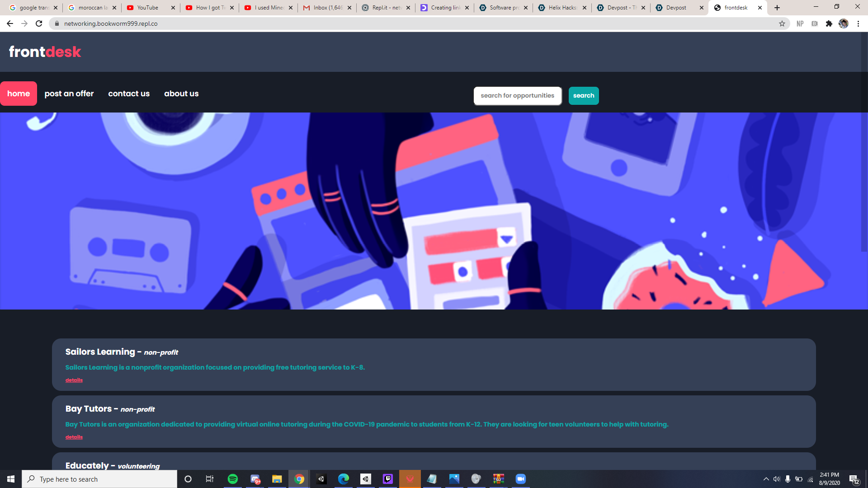Image resolution: width=868 pixels, height=488 pixels.
Task: Open the post an offer page
Action: click(69, 94)
